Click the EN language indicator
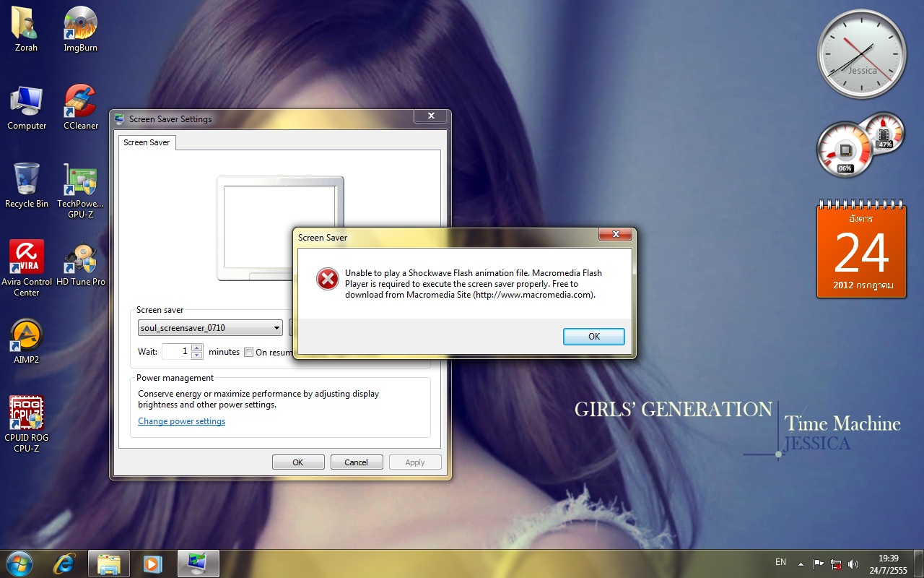This screenshot has height=578, width=924. pyautogui.click(x=780, y=562)
